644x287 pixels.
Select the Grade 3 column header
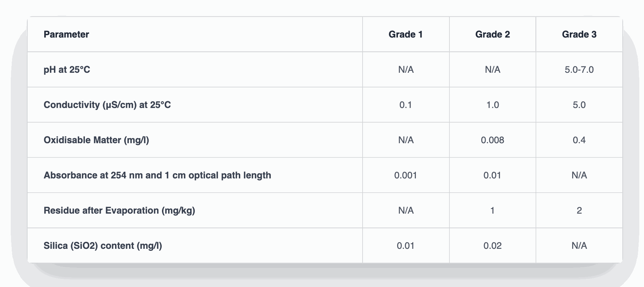tap(579, 34)
